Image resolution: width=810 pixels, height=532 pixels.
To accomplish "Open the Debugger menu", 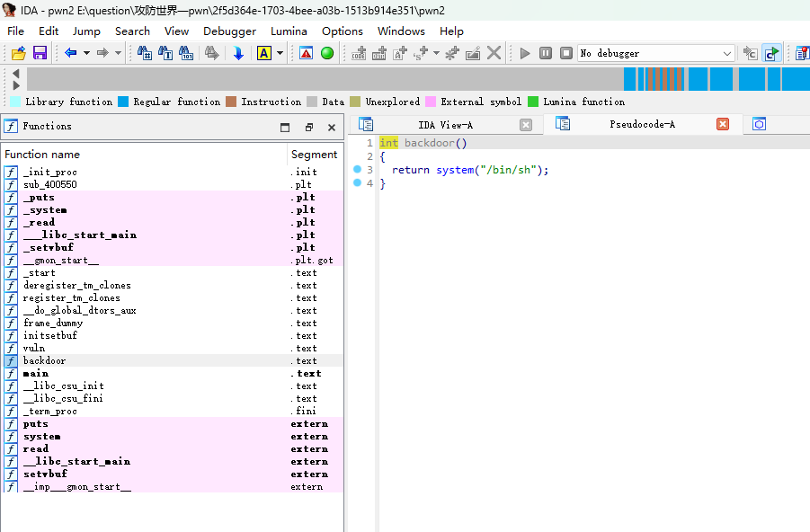I will point(229,31).
